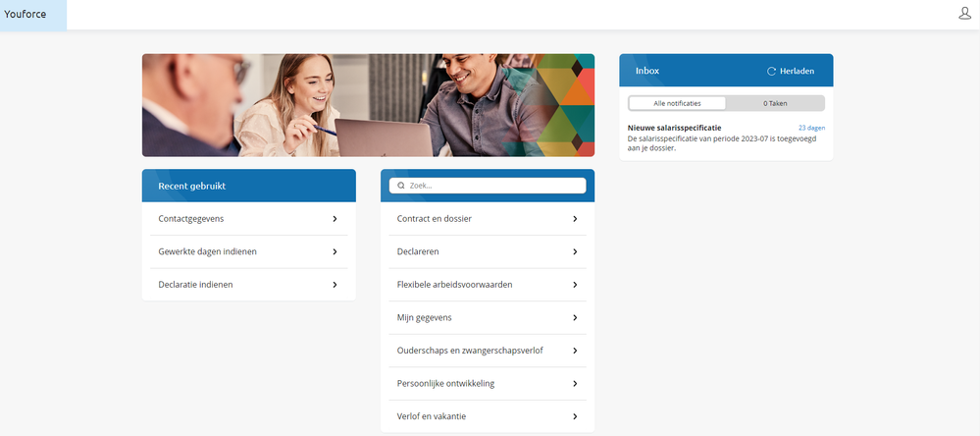Click the notification text about periode 2023-07
Image resolution: width=980 pixels, height=436 pixels.
tap(722, 143)
